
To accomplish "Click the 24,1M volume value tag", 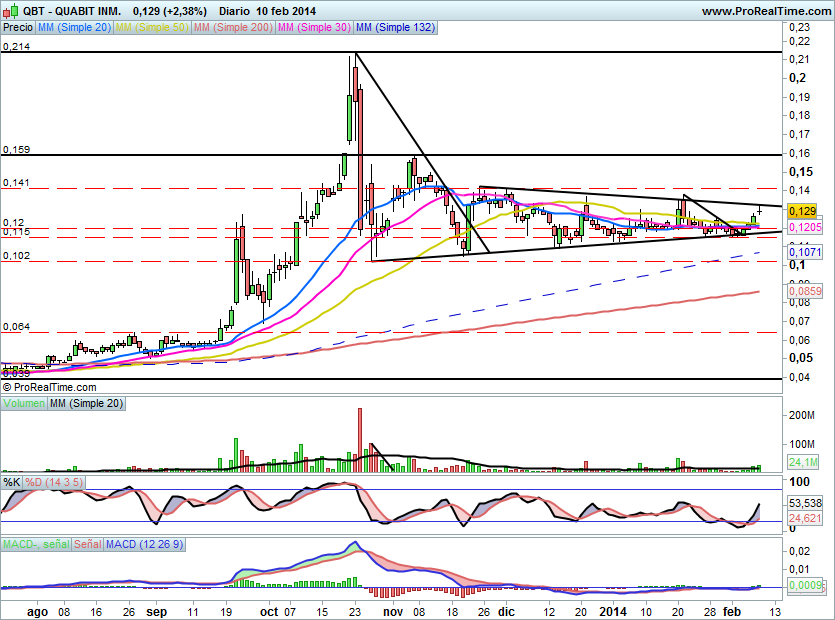I will [x=803, y=462].
